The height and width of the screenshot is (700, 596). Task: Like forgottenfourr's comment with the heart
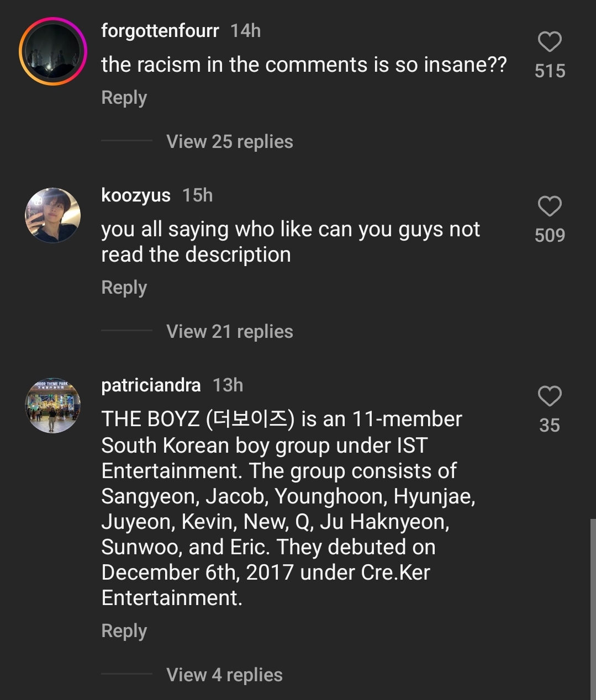tap(550, 42)
